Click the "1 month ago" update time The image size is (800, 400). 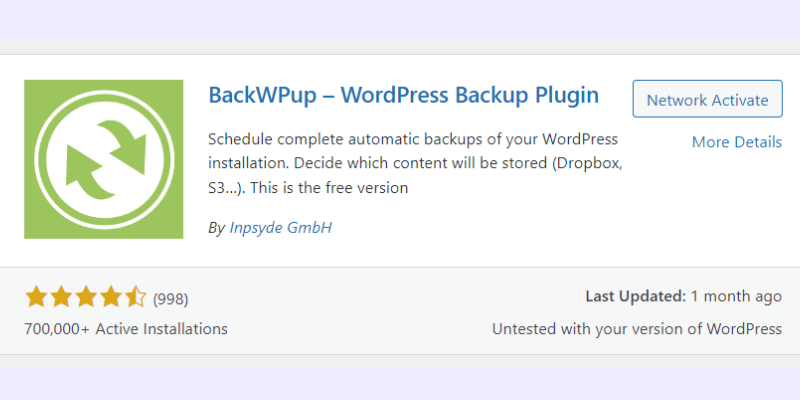(x=736, y=296)
